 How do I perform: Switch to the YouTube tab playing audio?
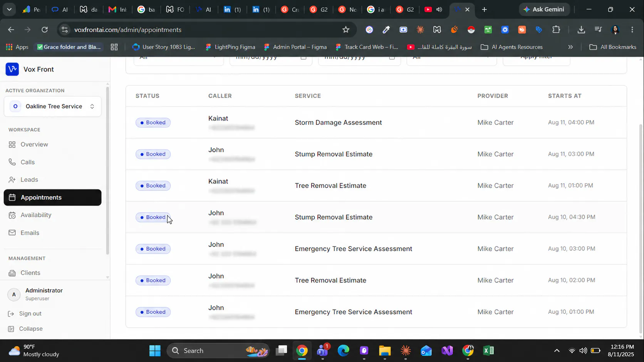[x=433, y=9]
